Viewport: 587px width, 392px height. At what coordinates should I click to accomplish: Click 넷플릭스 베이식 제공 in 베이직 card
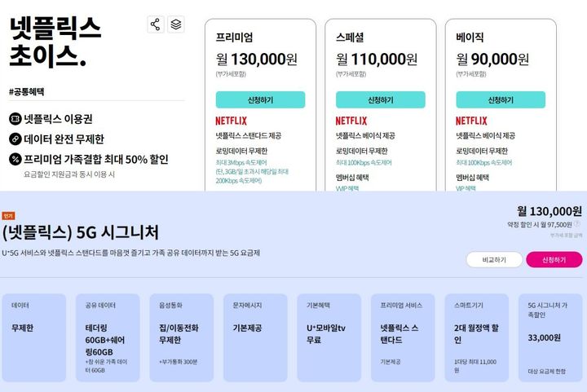(486, 136)
